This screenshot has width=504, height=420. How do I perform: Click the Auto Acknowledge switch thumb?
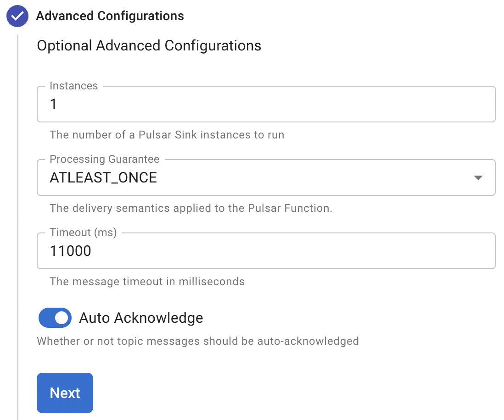(x=61, y=318)
